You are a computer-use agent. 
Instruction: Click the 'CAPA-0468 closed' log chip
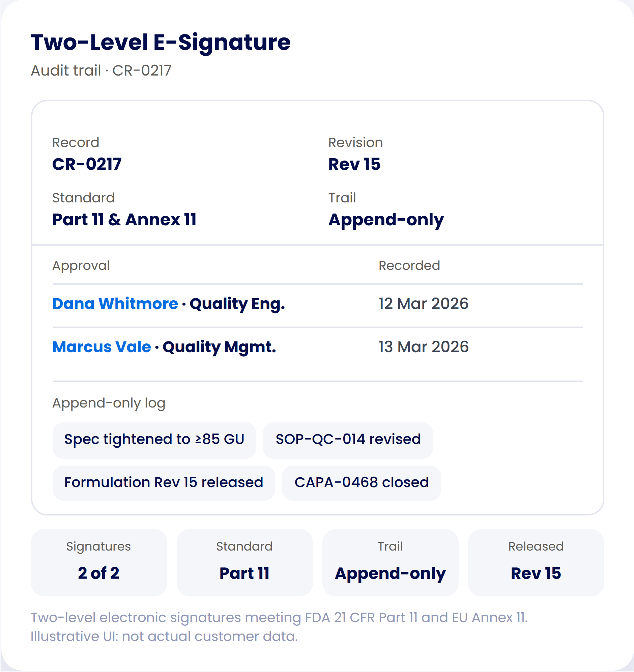[361, 483]
